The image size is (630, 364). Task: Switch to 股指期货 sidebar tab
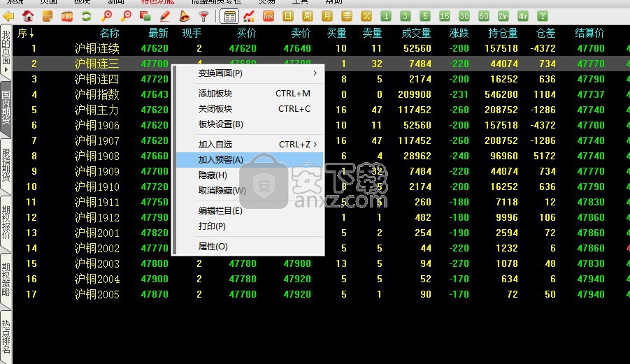point(6,166)
